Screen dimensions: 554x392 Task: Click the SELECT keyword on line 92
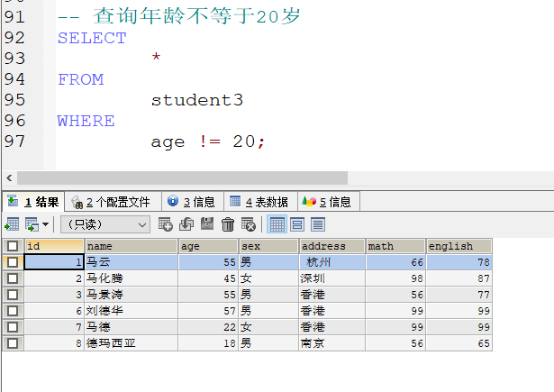click(x=92, y=38)
